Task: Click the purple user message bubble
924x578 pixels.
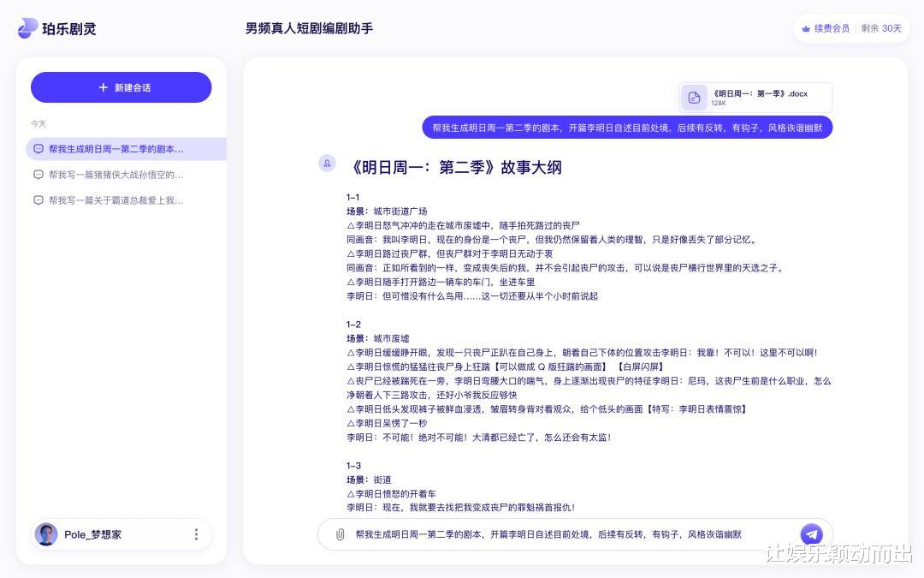Action: pos(627,128)
